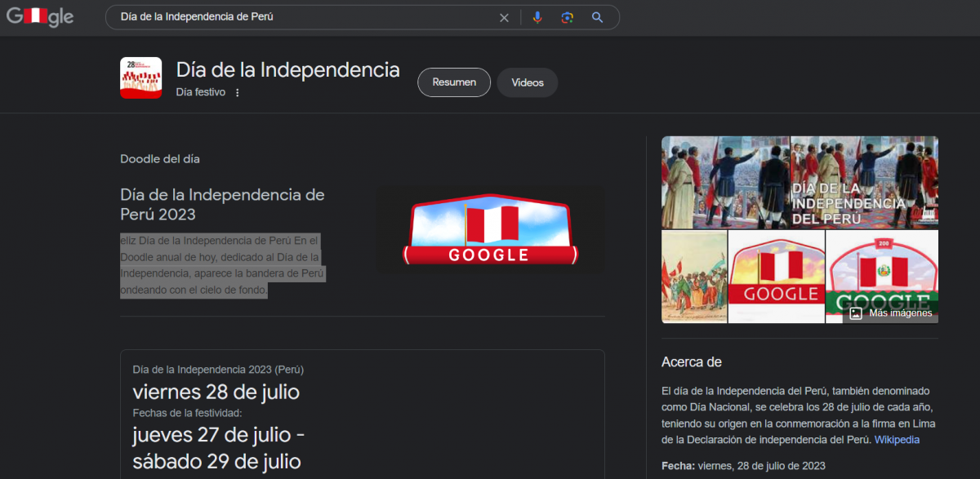The width and height of the screenshot is (980, 479).
Task: Follow the Wikipedia link in Acerca de
Action: click(897, 440)
